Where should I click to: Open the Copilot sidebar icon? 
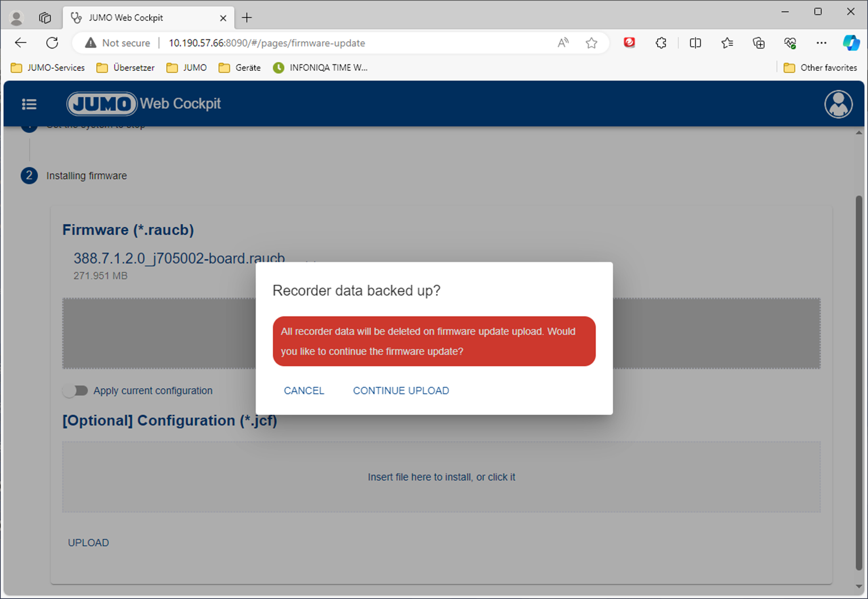(850, 43)
